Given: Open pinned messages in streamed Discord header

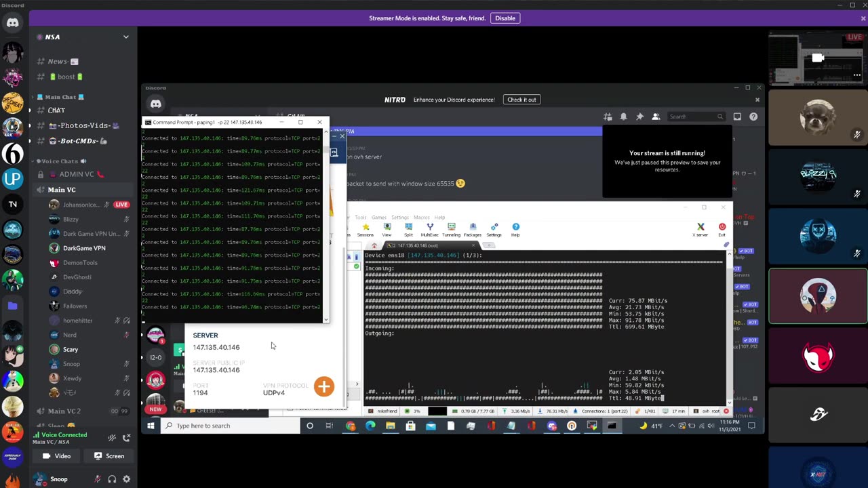Looking at the screenshot, I should pos(639,117).
